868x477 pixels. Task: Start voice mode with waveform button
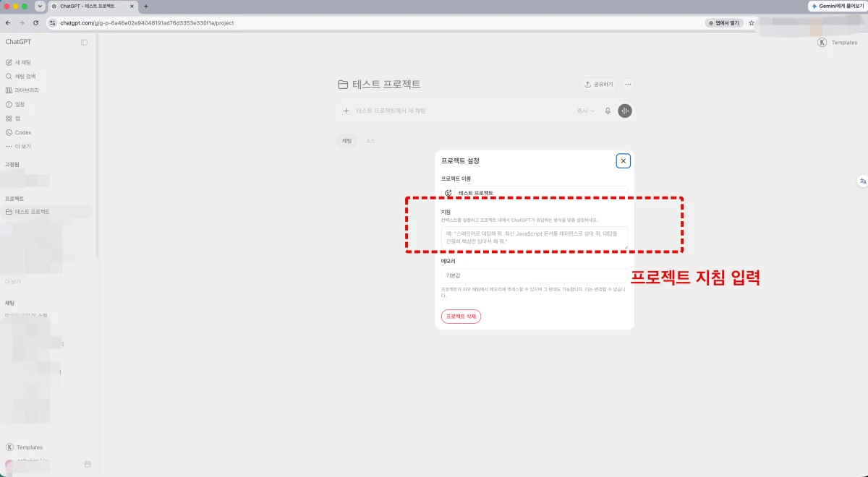[x=625, y=111]
